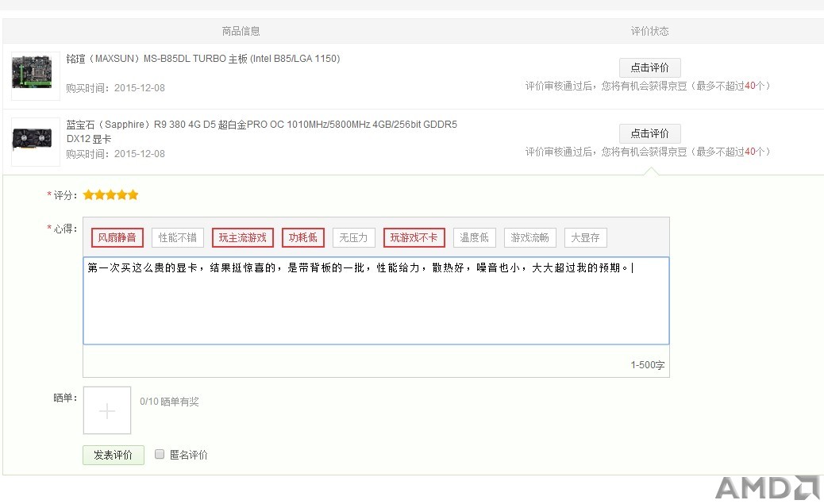Open 蓝宝石 Sapphire R9 380 product link
The image size is (824, 504).
261,132
